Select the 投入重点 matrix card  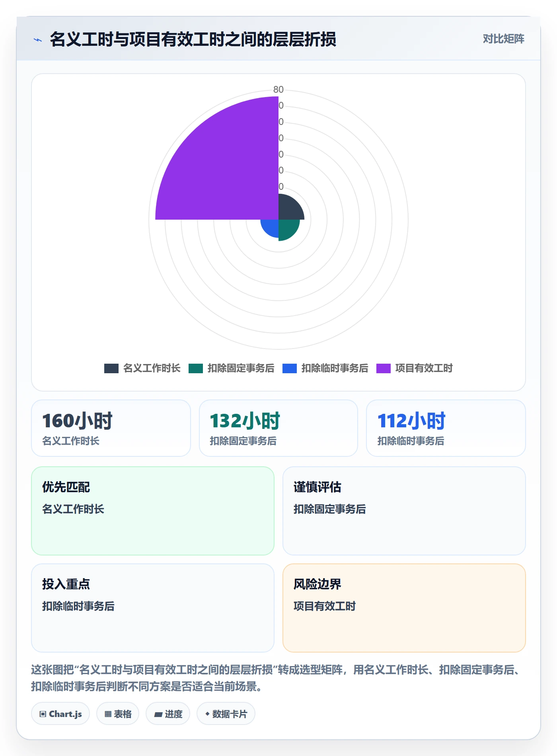[x=153, y=608]
